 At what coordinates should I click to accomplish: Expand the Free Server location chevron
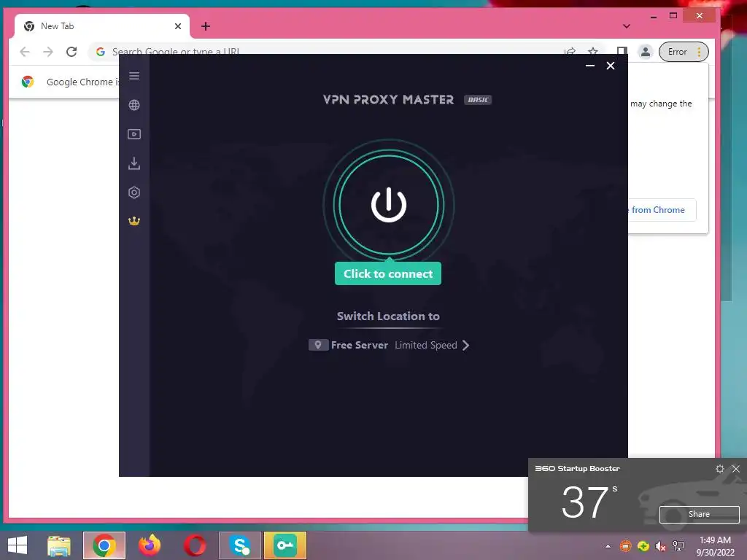pos(465,345)
